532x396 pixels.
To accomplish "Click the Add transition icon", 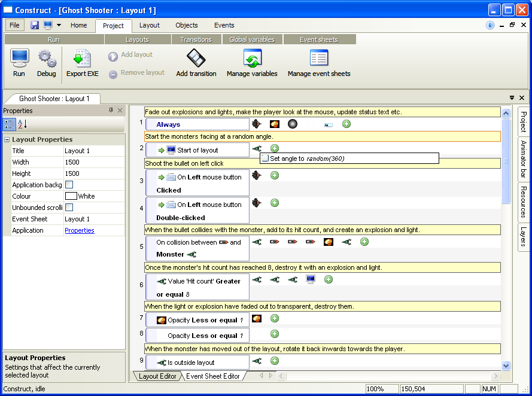I will pyautogui.click(x=196, y=58).
